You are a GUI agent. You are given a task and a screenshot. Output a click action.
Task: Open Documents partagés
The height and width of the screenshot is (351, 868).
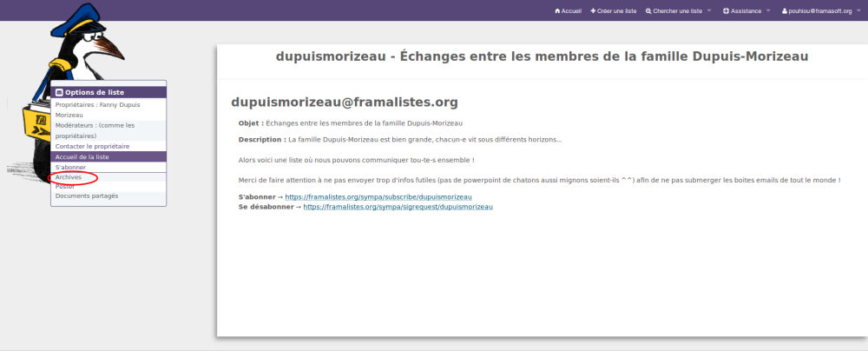(87, 195)
